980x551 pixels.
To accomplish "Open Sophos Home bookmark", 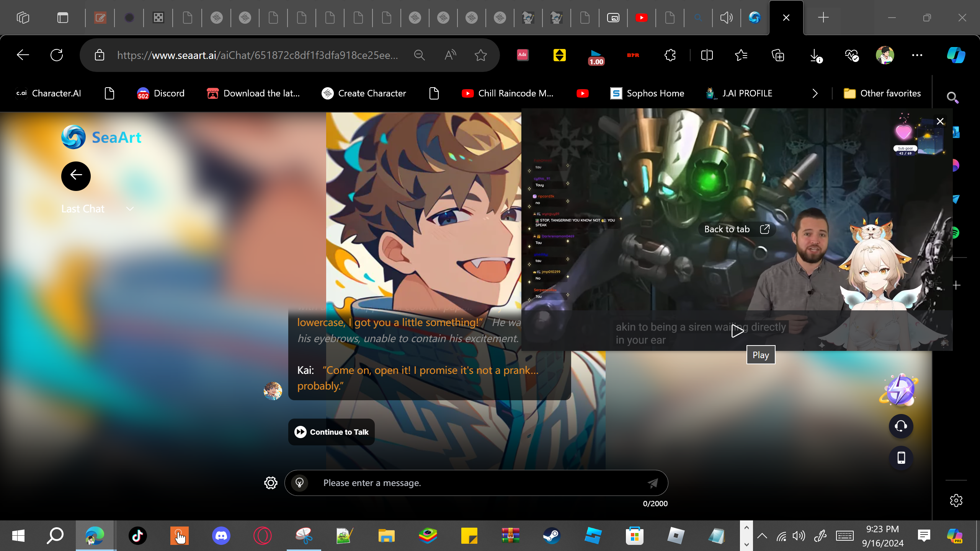I will pos(647,93).
